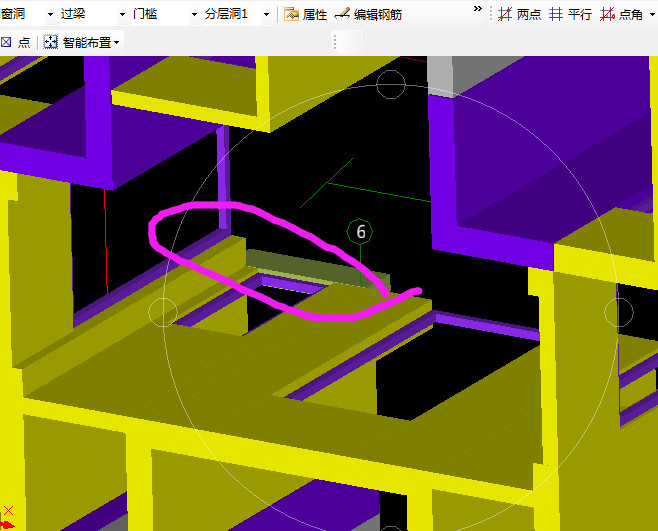Click the 智能布置 smart layout icon
Screen dimensions: 658x531
point(50,42)
